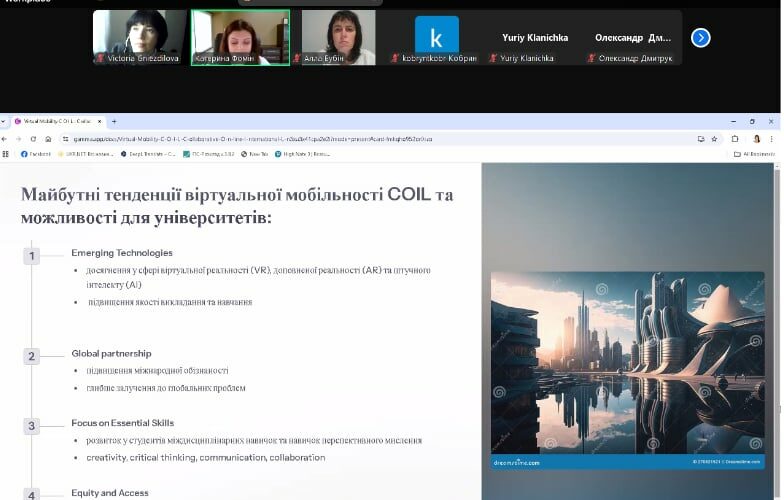Click the install app icon in address bar
784x500 pixels.
pos(700,139)
